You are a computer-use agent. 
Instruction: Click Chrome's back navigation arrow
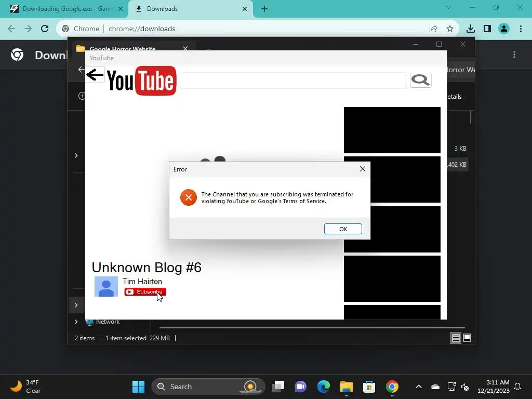11,29
